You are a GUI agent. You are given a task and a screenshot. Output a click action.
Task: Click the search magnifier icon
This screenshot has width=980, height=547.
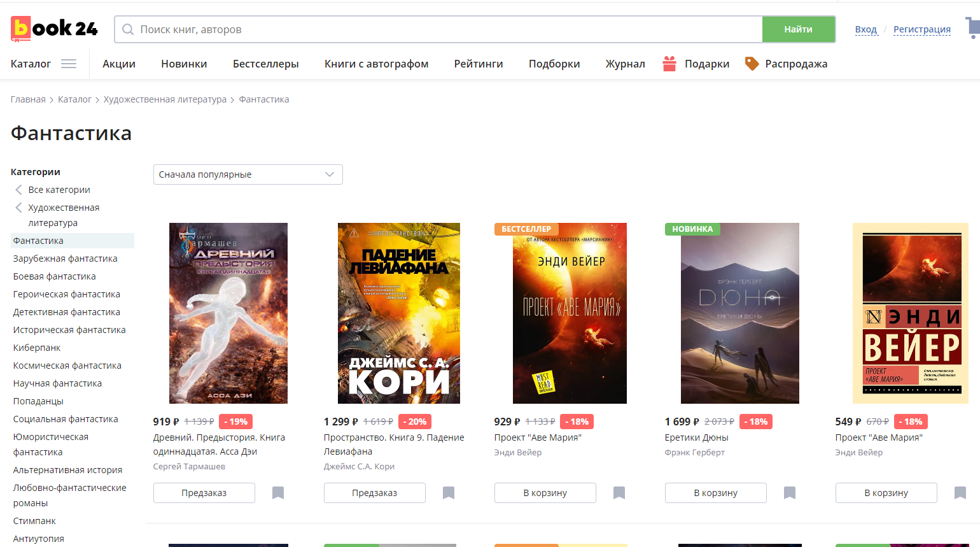click(128, 29)
